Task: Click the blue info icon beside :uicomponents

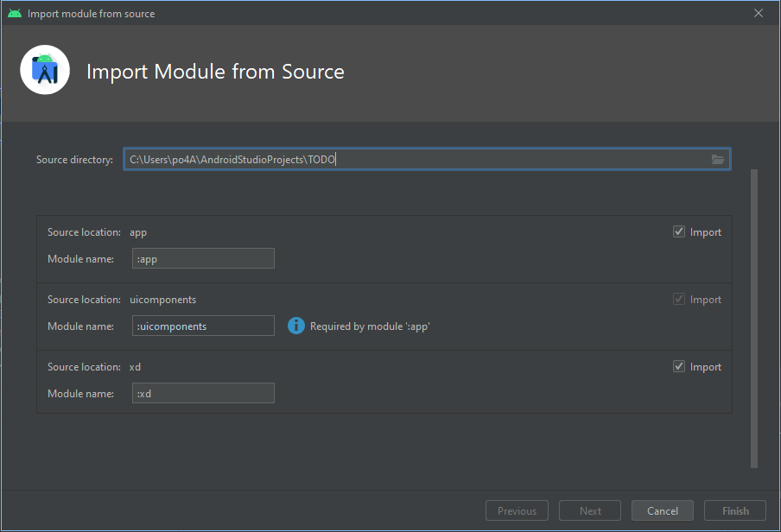Action: pos(296,326)
